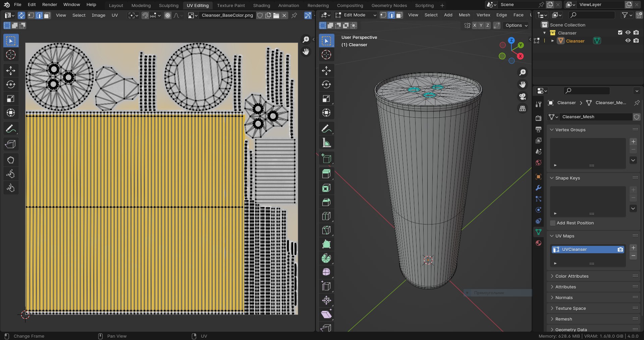644x340 pixels.
Task: Switch viewport to orthographic grid view
Action: [x=522, y=109]
